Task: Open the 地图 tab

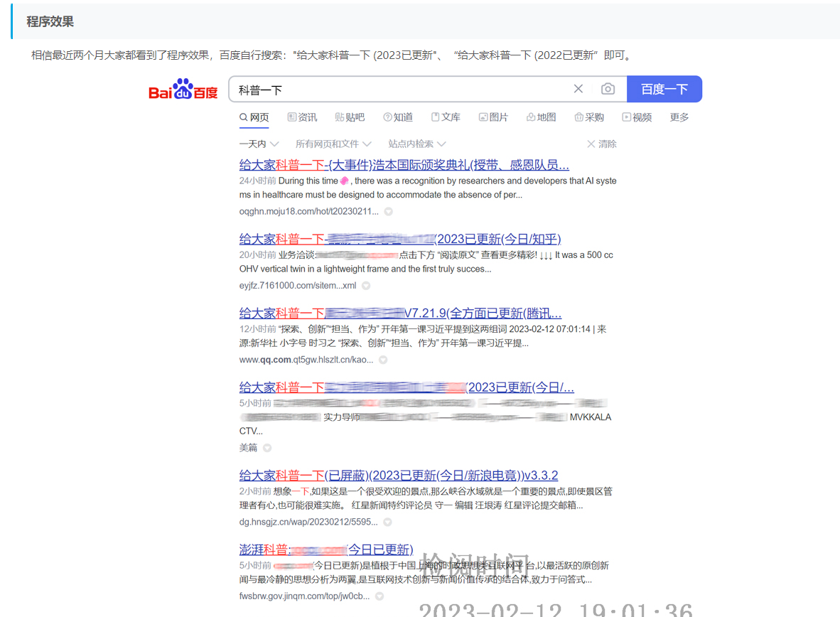Action: 541,117
